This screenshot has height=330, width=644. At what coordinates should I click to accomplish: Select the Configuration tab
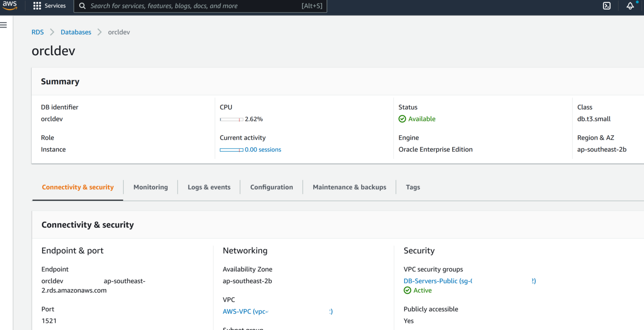pos(271,187)
